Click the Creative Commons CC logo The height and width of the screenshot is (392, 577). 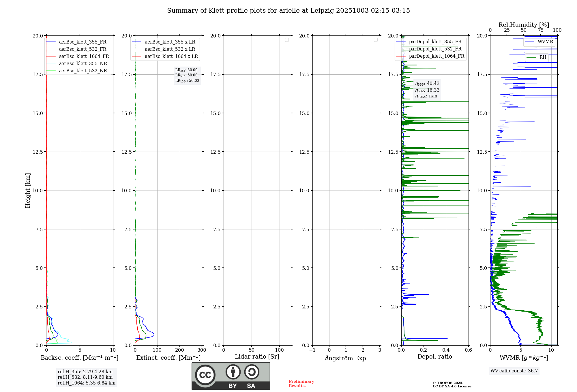[205, 375]
